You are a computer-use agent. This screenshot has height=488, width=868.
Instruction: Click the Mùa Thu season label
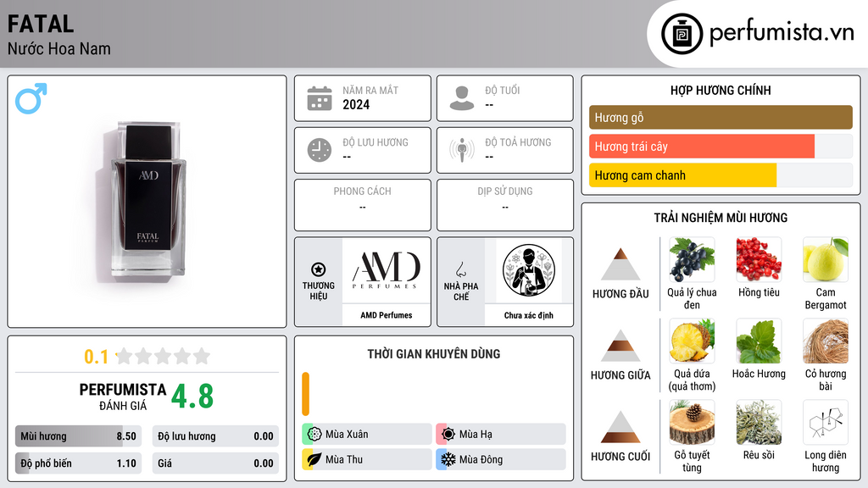click(344, 459)
